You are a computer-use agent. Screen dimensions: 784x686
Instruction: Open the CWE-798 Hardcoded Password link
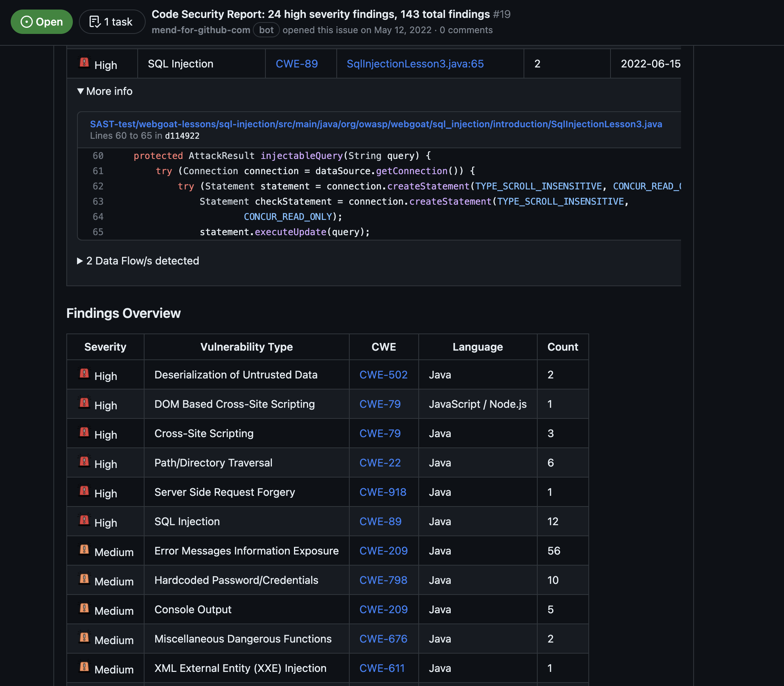(x=383, y=580)
